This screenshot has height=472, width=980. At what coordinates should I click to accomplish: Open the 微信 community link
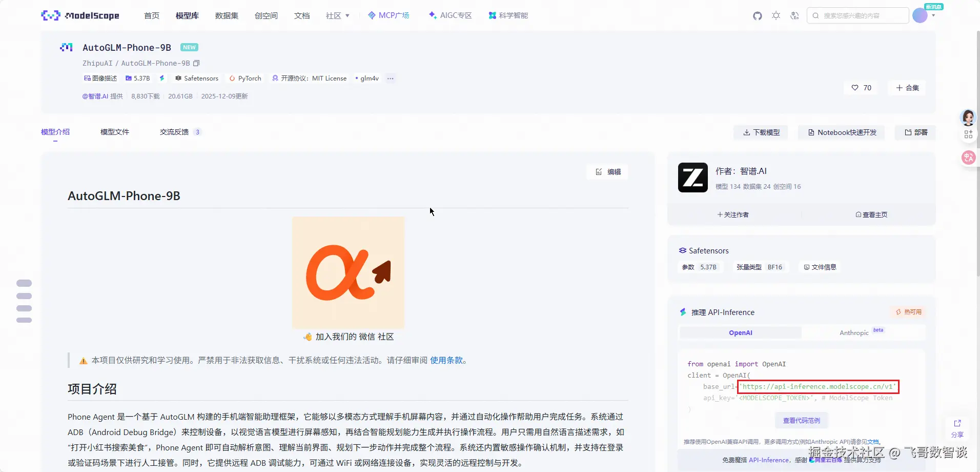(x=367, y=337)
